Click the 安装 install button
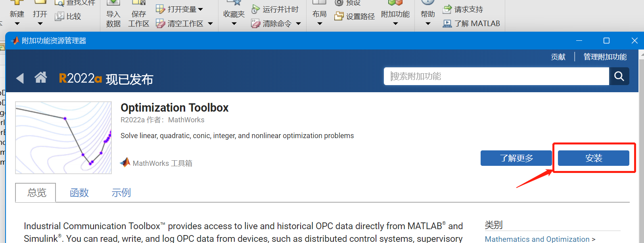Image resolution: width=644 pixels, height=243 pixels. pos(593,158)
